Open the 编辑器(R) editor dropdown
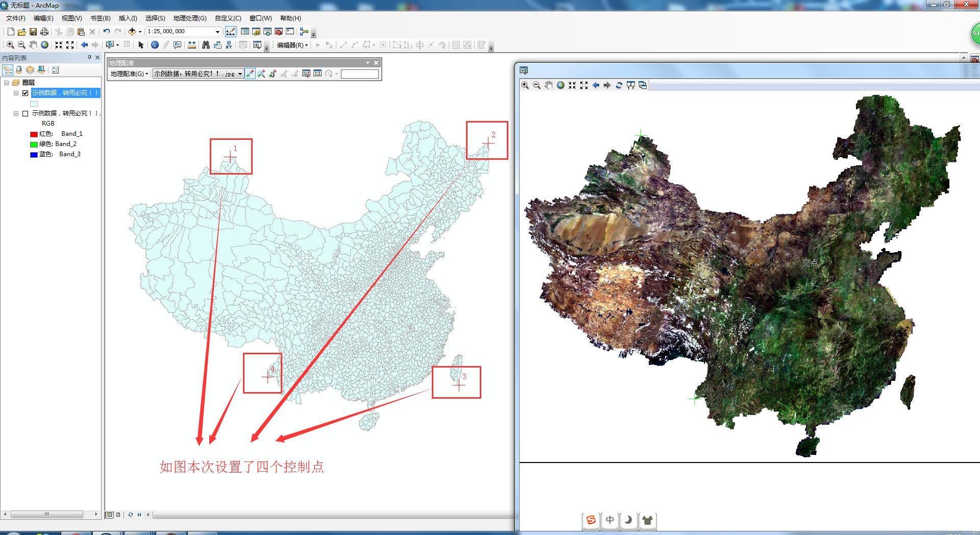 pos(292,45)
